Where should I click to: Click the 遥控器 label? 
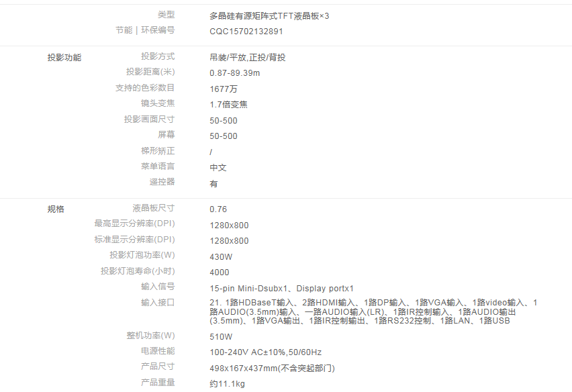pos(162,182)
